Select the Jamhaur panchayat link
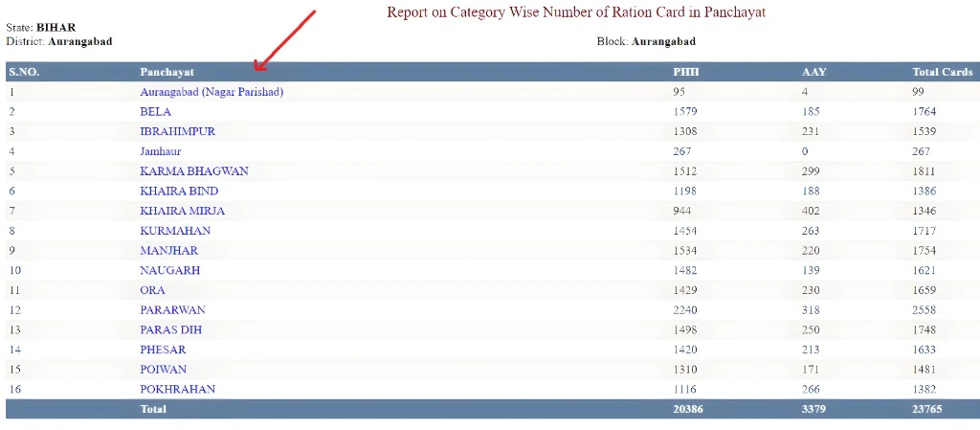Image resolution: width=980 pixels, height=430 pixels. point(160,151)
